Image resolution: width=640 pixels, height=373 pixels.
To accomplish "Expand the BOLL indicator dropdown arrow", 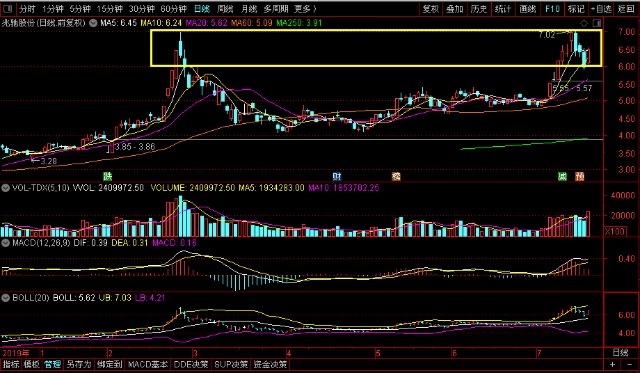I will click(6, 298).
